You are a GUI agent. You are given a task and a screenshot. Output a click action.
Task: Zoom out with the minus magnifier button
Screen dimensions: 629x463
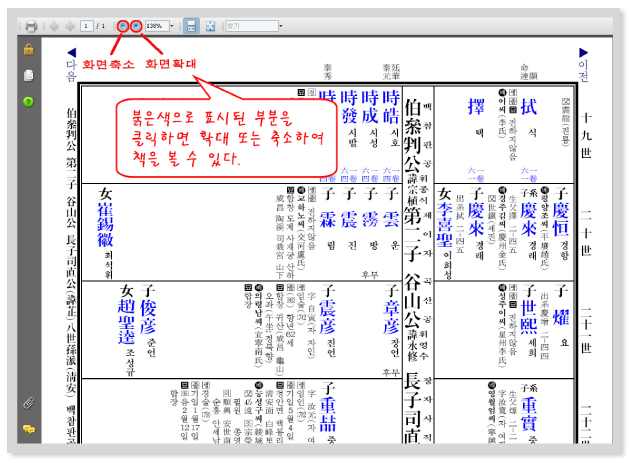coord(123,26)
